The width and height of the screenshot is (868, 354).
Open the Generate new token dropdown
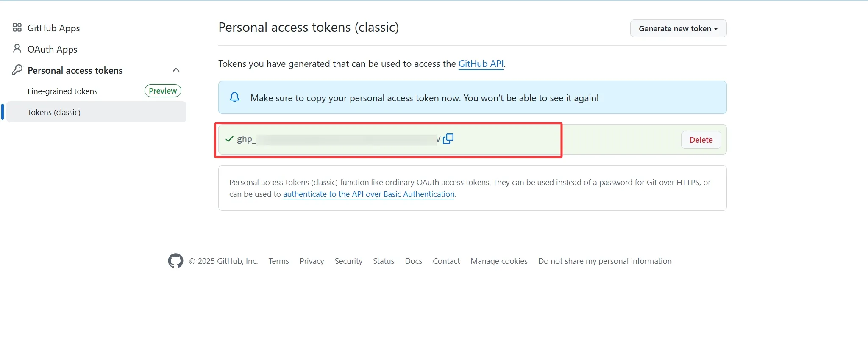click(x=678, y=28)
